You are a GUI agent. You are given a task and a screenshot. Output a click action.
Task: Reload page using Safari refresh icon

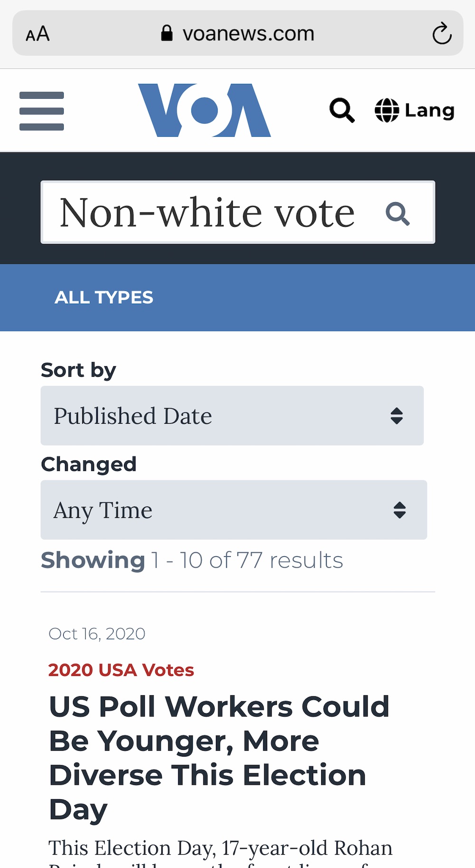[x=442, y=33]
